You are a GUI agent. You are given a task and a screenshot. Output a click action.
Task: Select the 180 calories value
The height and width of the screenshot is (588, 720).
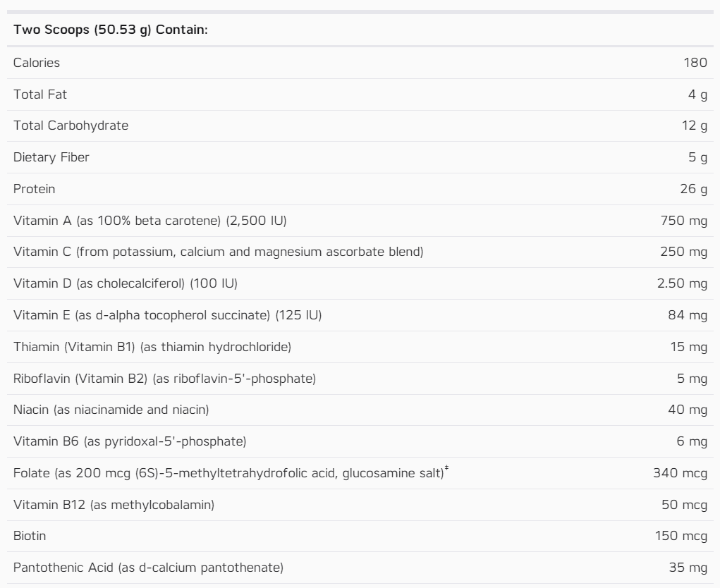(695, 63)
